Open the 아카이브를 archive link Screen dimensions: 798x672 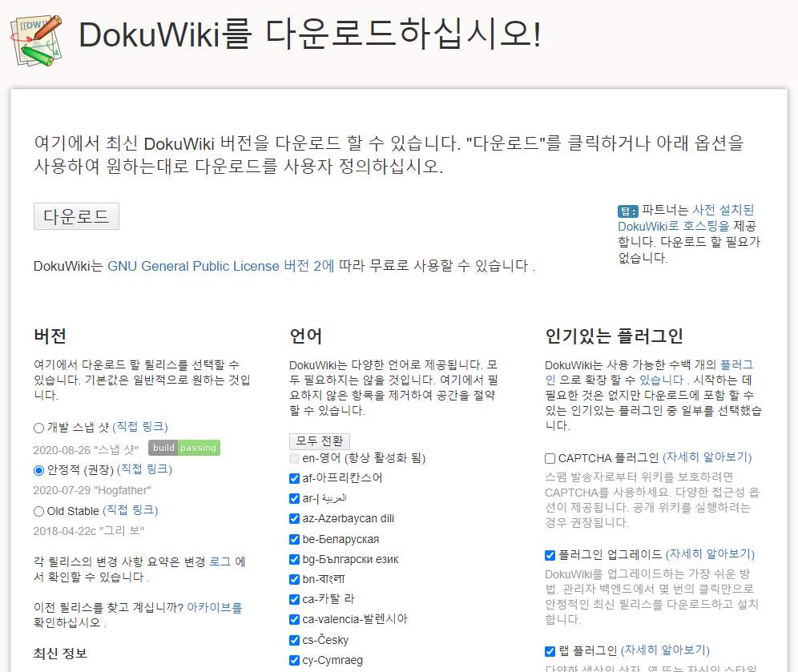coord(215,607)
